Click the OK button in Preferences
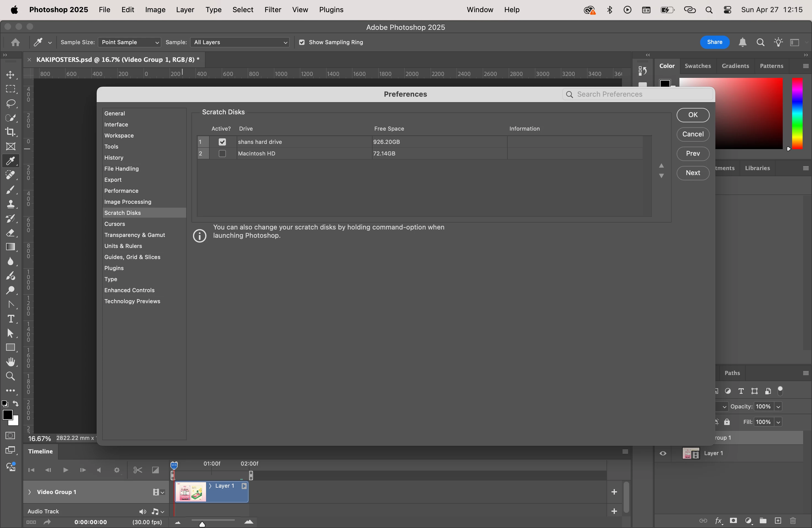Image resolution: width=812 pixels, height=528 pixels. coord(693,115)
